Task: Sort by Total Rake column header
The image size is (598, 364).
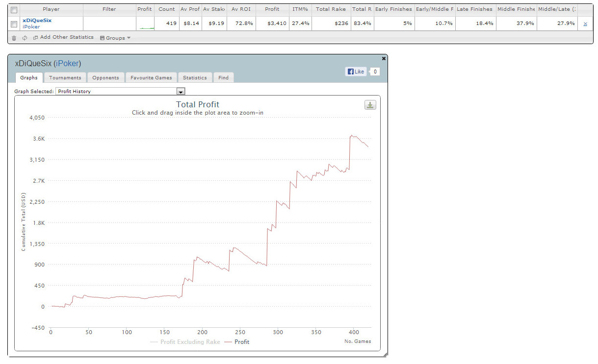Action: tap(331, 9)
